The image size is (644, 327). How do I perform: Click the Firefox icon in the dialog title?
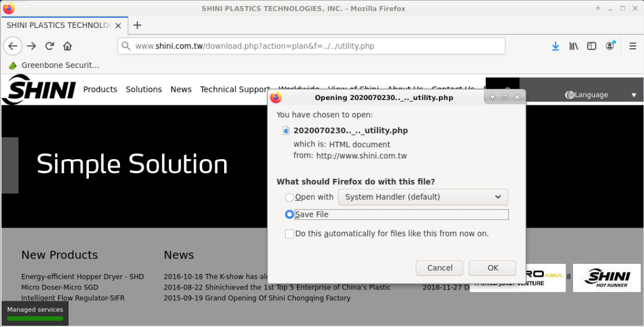tap(276, 97)
